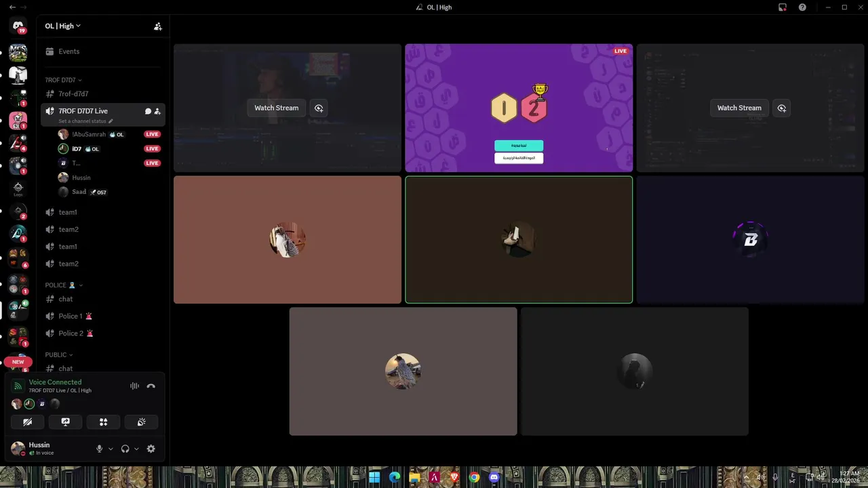This screenshot has width=868, height=488.
Task: Collapse the PUBLIC category
Action: pos(59,355)
